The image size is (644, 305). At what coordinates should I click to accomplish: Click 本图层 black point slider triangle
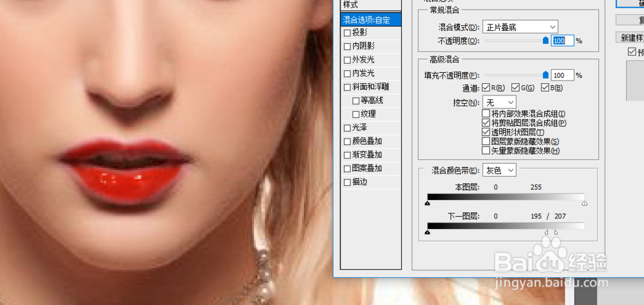pyautogui.click(x=428, y=203)
